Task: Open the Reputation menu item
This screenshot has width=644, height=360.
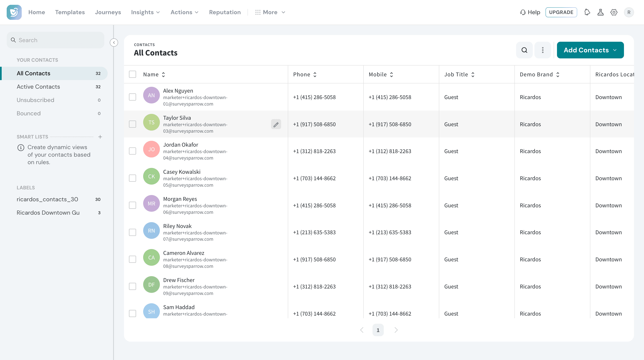Action: 225,12
